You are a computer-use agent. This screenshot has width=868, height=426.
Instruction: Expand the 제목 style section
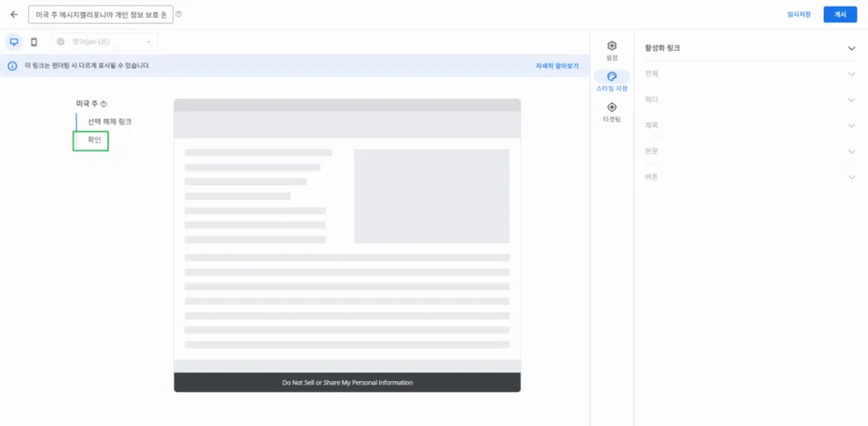tap(852, 125)
